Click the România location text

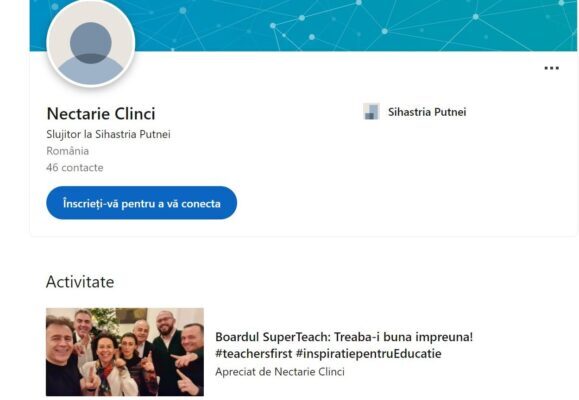[x=68, y=151]
